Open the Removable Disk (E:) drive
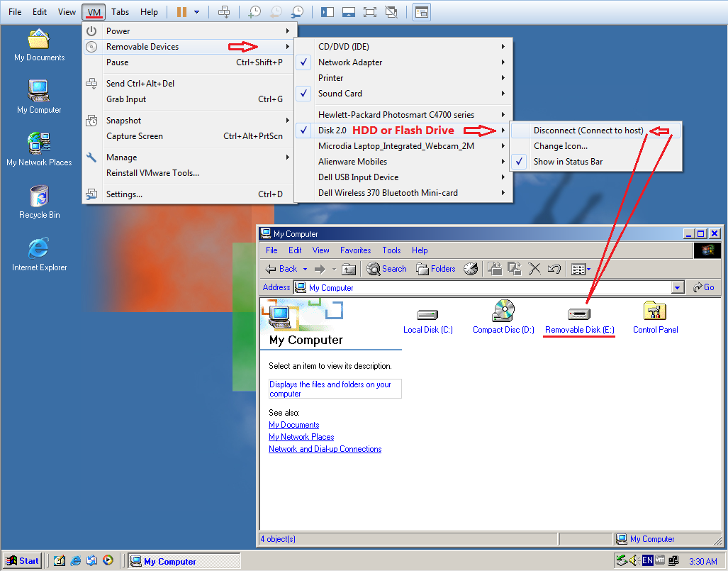 [579, 321]
